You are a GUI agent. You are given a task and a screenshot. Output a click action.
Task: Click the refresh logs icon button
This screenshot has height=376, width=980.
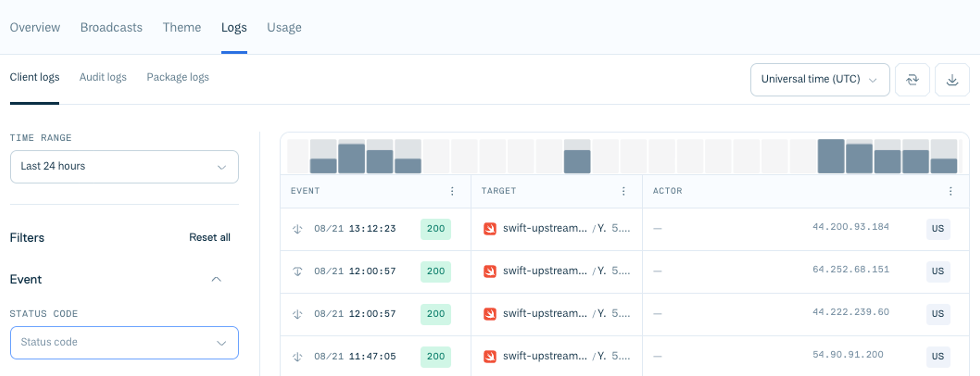point(912,79)
